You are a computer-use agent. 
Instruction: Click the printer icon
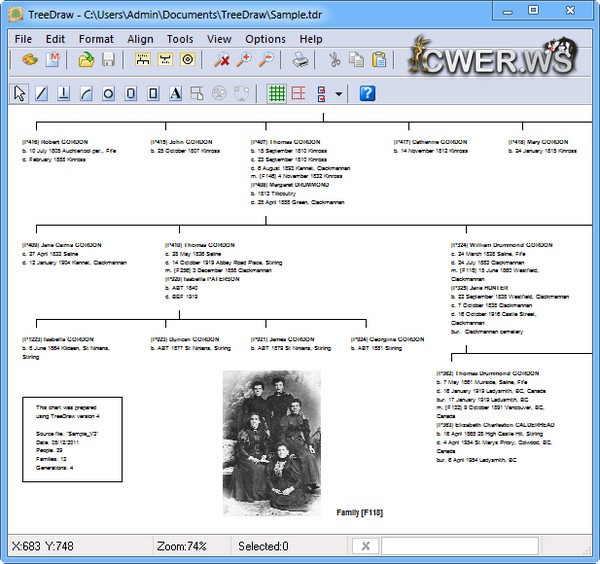[300, 60]
